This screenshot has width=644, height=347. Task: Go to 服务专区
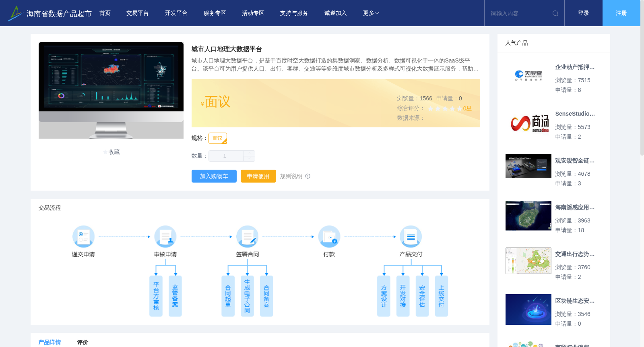coord(215,13)
